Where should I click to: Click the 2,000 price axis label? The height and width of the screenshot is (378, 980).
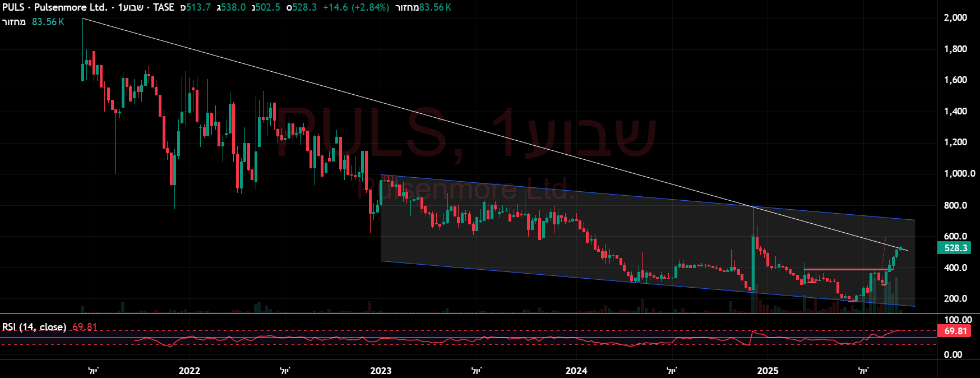pyautogui.click(x=955, y=17)
